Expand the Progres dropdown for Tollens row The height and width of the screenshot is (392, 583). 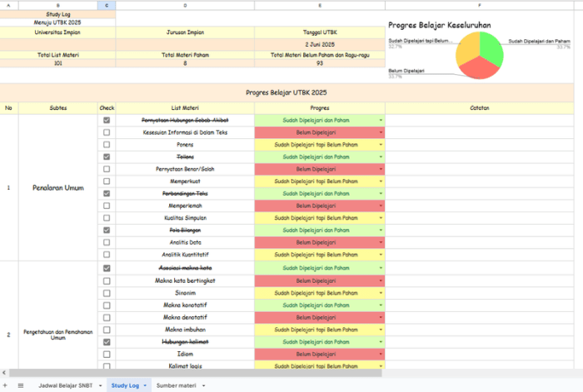pyautogui.click(x=381, y=157)
